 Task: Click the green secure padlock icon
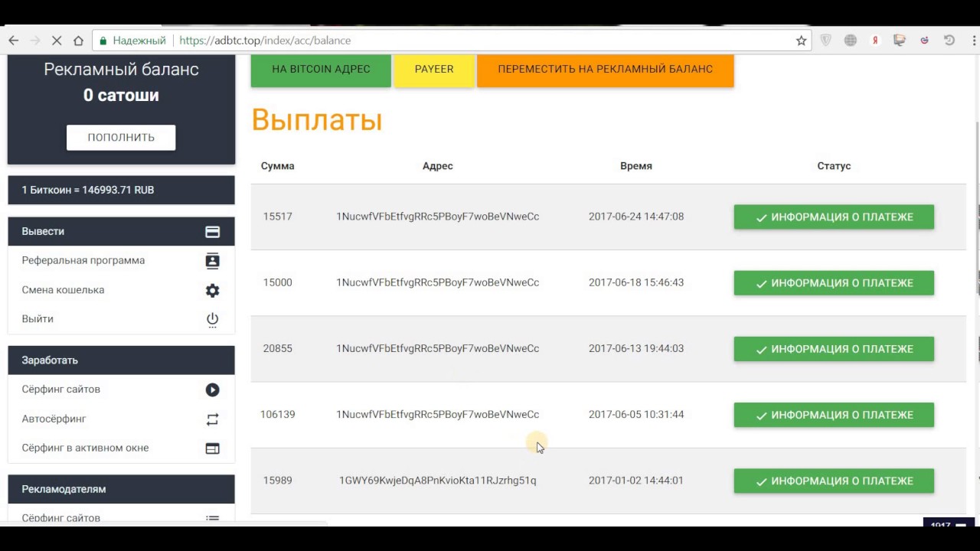point(103,41)
